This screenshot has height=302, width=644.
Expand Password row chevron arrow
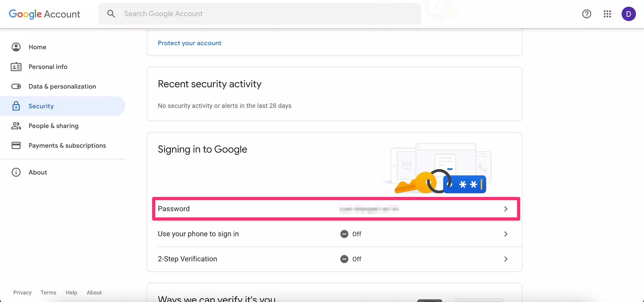[505, 209]
